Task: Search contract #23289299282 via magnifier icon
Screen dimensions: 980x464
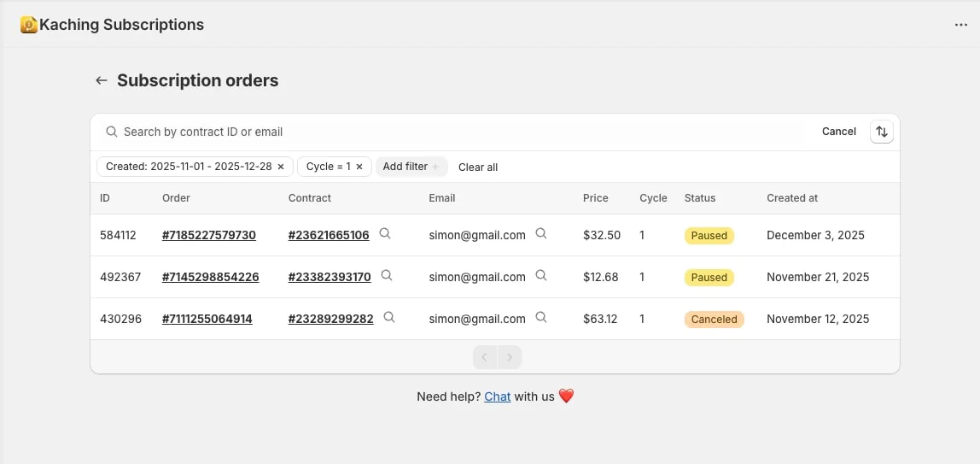Action: coord(389,317)
